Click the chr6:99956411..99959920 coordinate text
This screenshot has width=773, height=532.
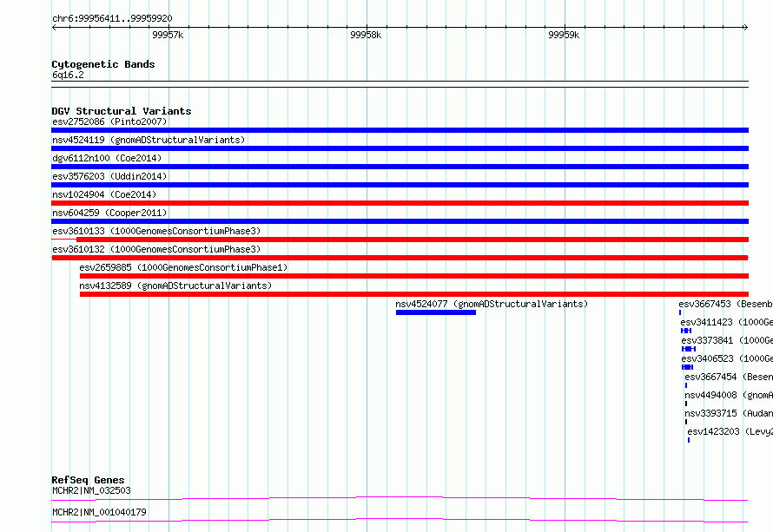click(x=112, y=19)
